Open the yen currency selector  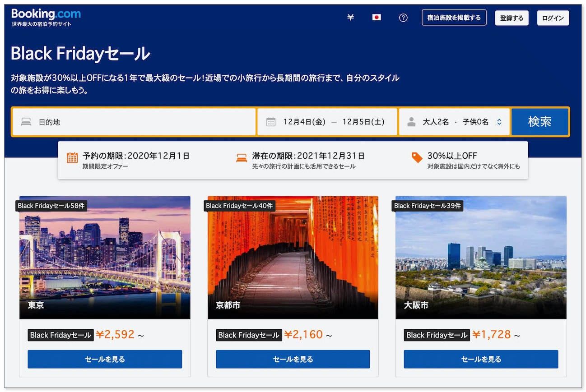click(x=350, y=18)
